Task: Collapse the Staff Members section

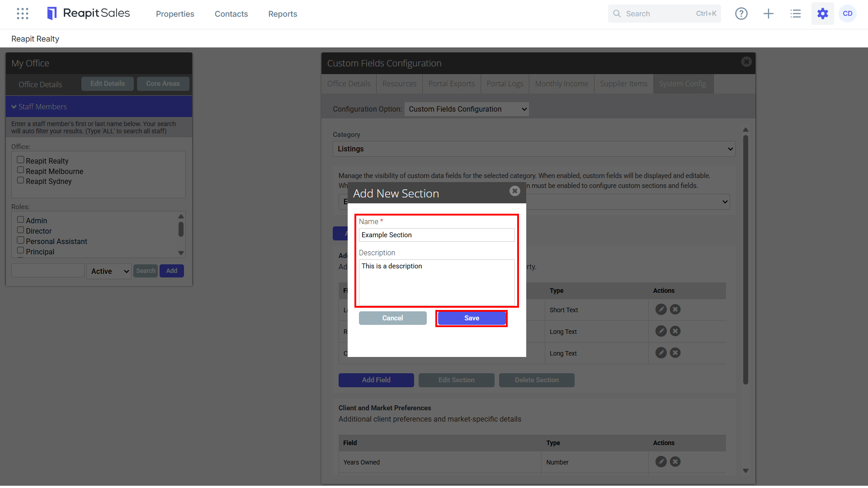Action: tap(99, 107)
